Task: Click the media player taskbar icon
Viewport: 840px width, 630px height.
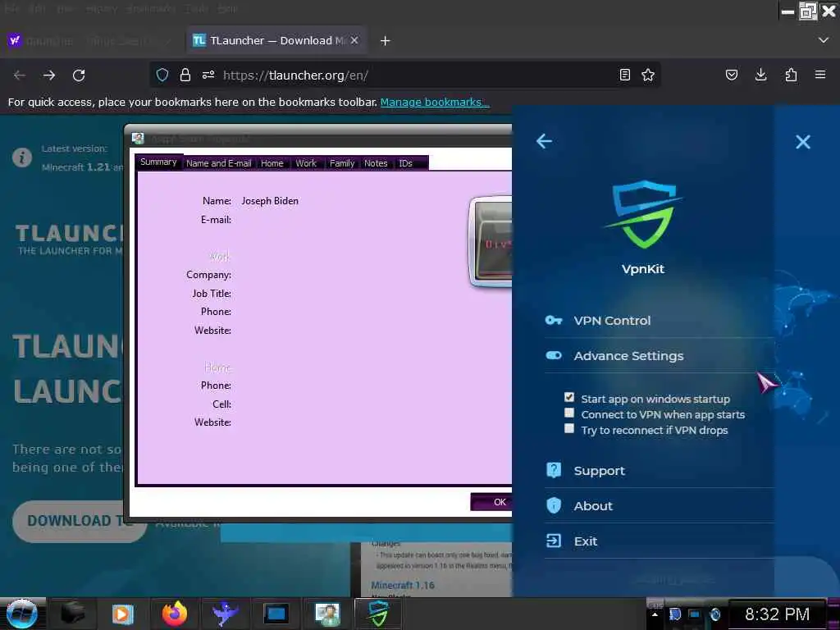Action: [x=122, y=614]
